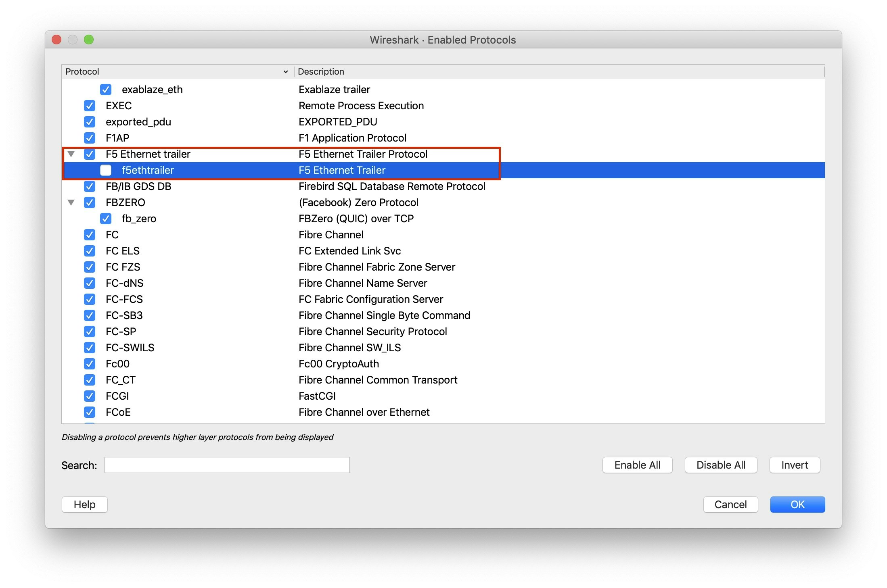Select '(Facebook) Zero Protocol' description

[x=358, y=202]
